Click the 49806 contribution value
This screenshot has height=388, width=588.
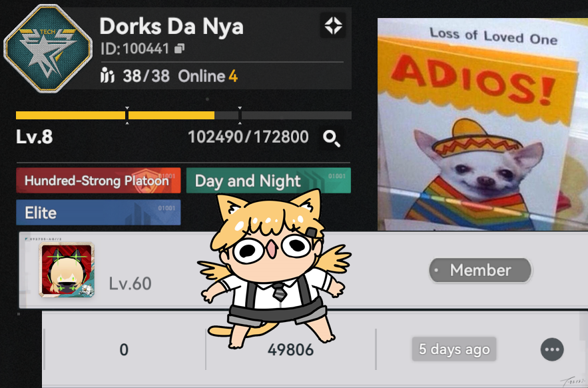click(x=290, y=350)
